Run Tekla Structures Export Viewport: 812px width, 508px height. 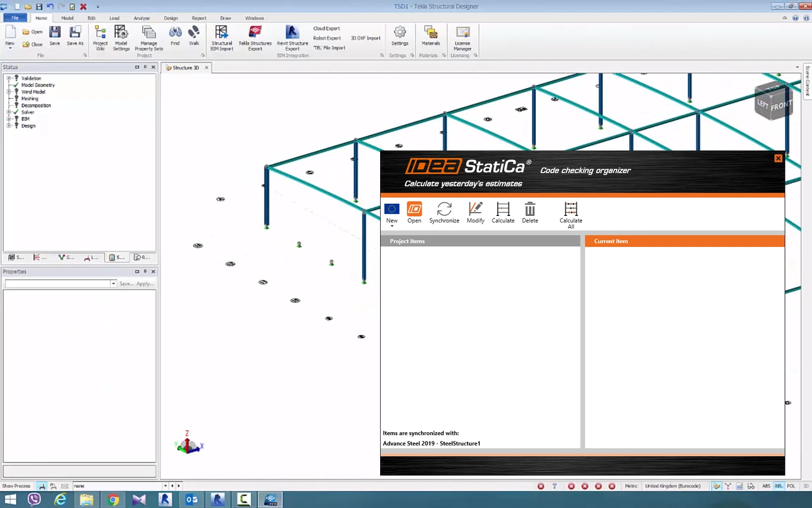[x=255, y=38]
